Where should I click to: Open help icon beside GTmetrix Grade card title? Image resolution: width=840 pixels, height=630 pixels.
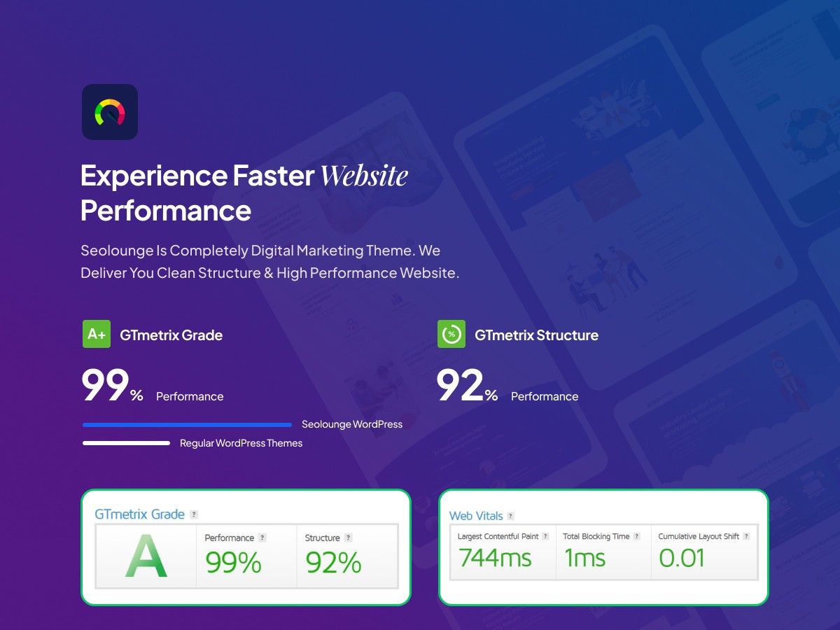click(194, 514)
